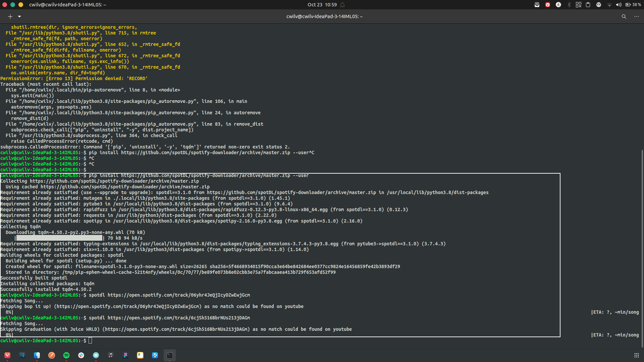Click the terminal title cwilv@cwilv-IdeaPad-3-14IML05: ~
Viewport: 644px width, 362px height.
pos(324,16)
